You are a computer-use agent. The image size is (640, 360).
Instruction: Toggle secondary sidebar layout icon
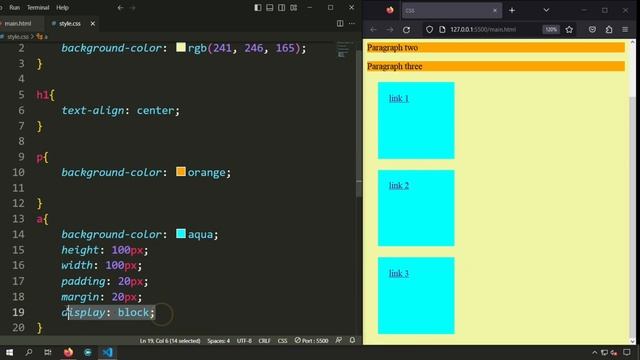(282, 7)
